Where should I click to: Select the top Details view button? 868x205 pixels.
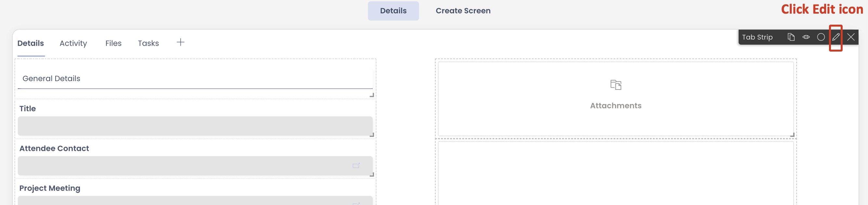point(393,11)
